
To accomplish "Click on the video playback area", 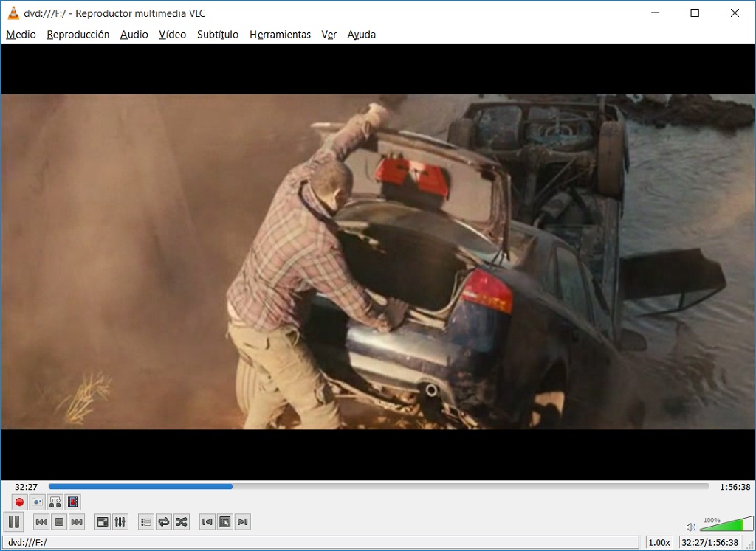I will 378,262.
